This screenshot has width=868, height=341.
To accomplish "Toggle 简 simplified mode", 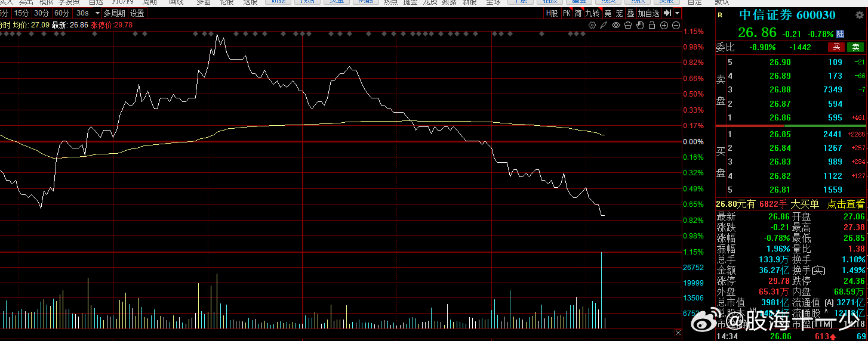I will click(578, 13).
